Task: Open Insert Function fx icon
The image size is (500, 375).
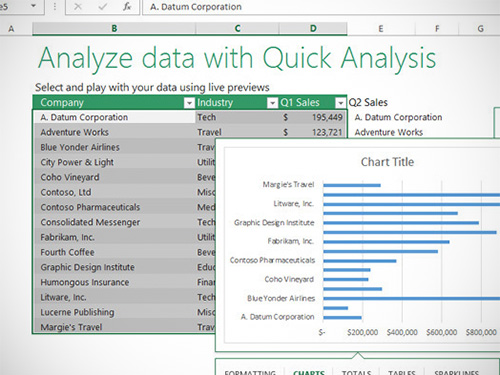Action: tap(127, 7)
